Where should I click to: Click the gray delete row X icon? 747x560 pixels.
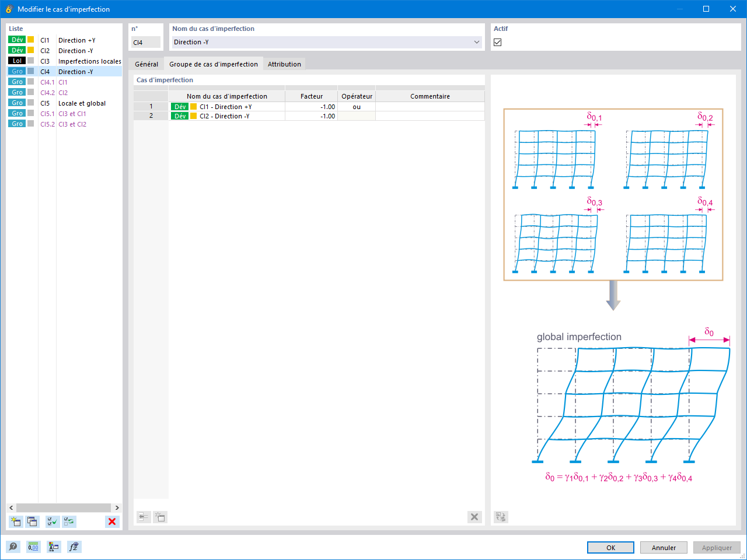tap(474, 517)
